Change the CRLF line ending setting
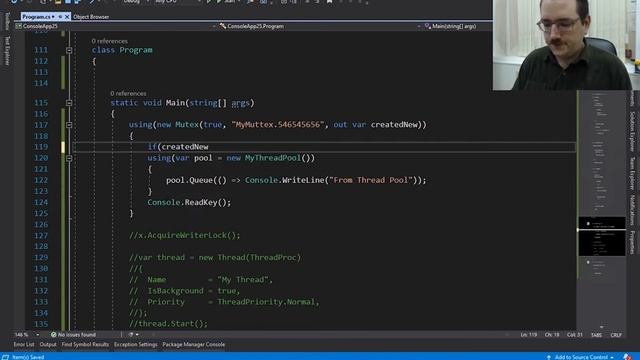This screenshot has height=360, width=640. 616,335
